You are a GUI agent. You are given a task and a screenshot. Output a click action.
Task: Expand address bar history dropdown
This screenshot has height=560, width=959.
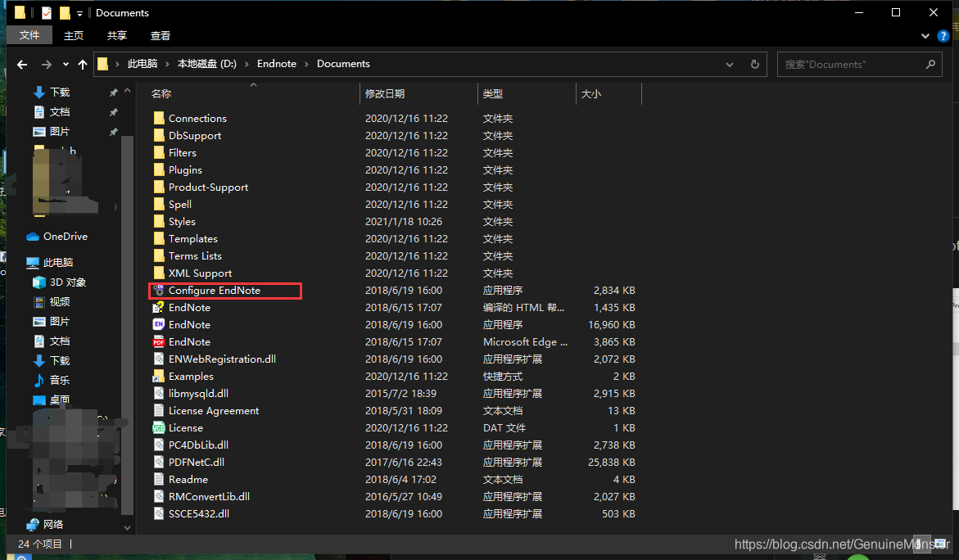[729, 64]
